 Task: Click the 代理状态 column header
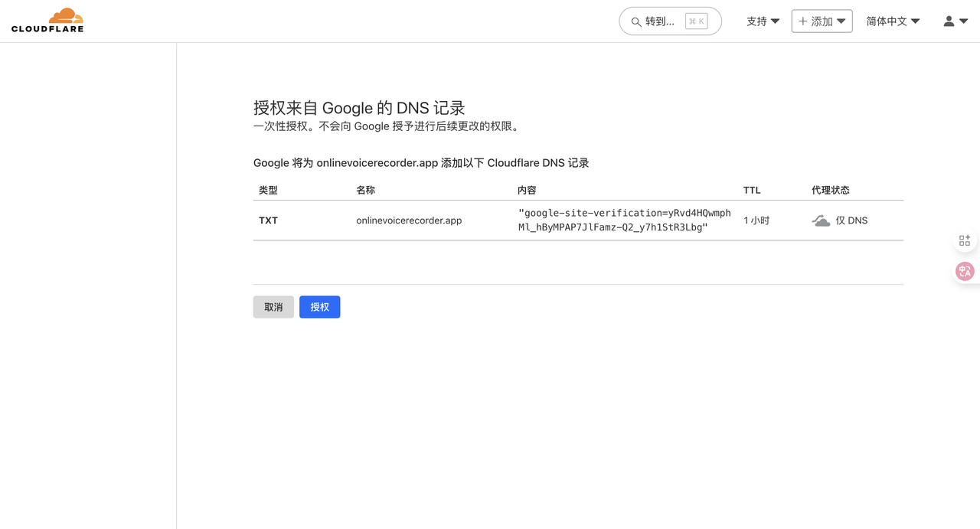click(x=831, y=190)
